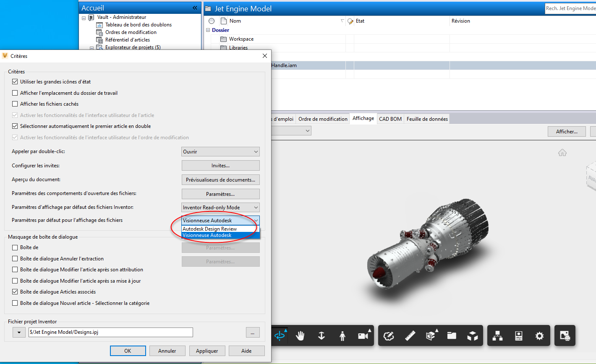The image size is (596, 364).
Task: Open the 'Ordre de modification' tab
Action: (x=322, y=119)
